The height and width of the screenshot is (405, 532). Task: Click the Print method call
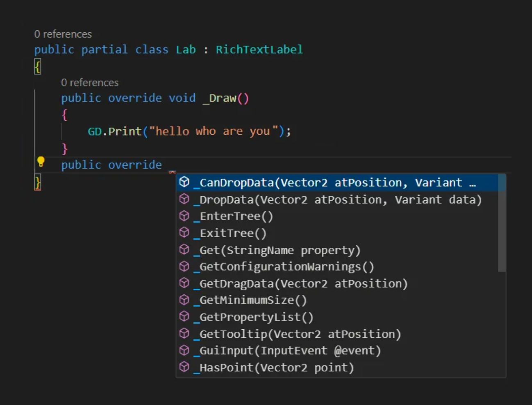pos(125,131)
